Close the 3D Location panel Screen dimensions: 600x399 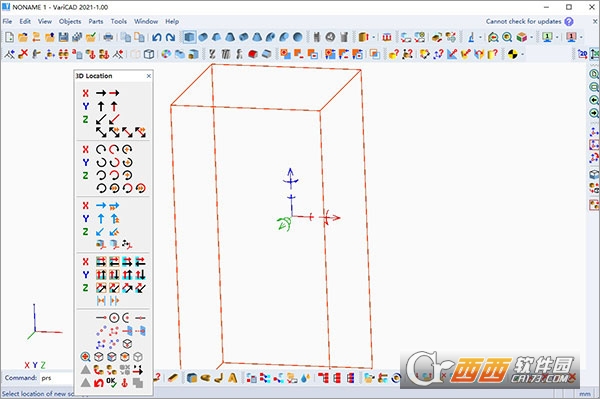coord(149,76)
